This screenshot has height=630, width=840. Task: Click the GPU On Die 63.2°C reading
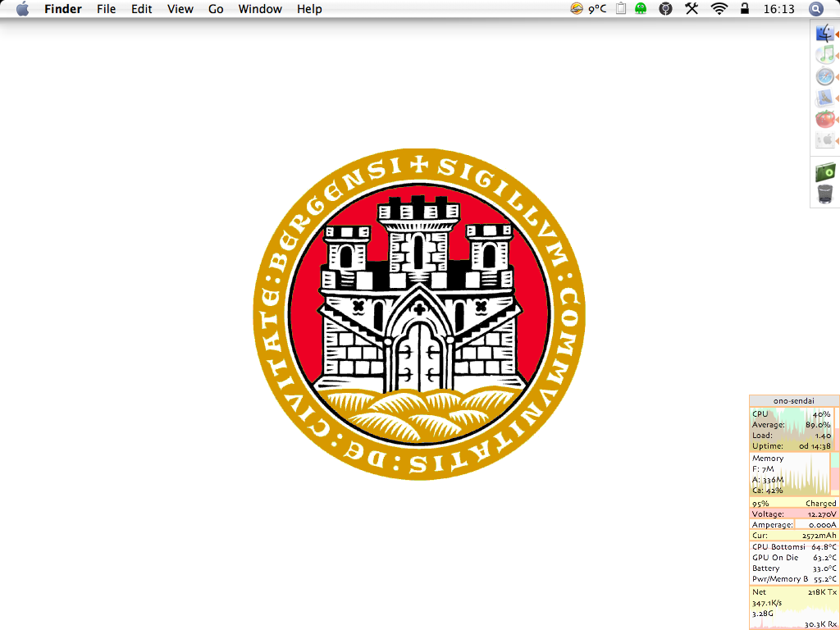794,558
